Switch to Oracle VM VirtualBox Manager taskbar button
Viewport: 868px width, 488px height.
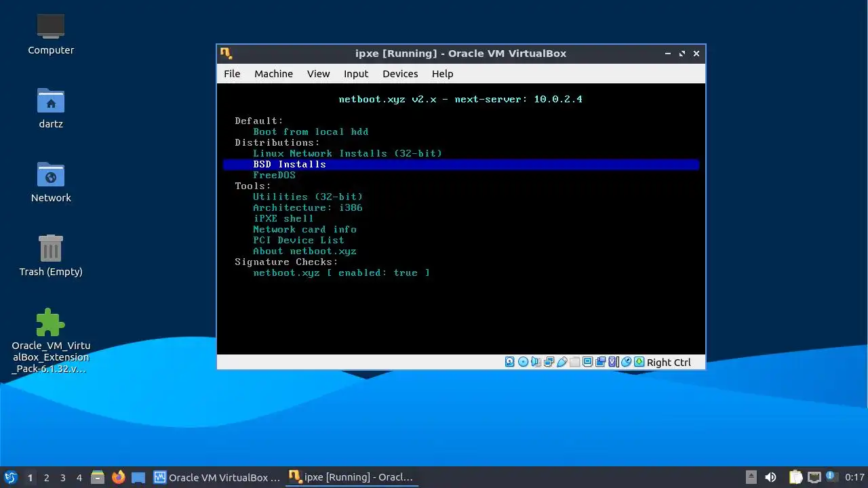217,477
